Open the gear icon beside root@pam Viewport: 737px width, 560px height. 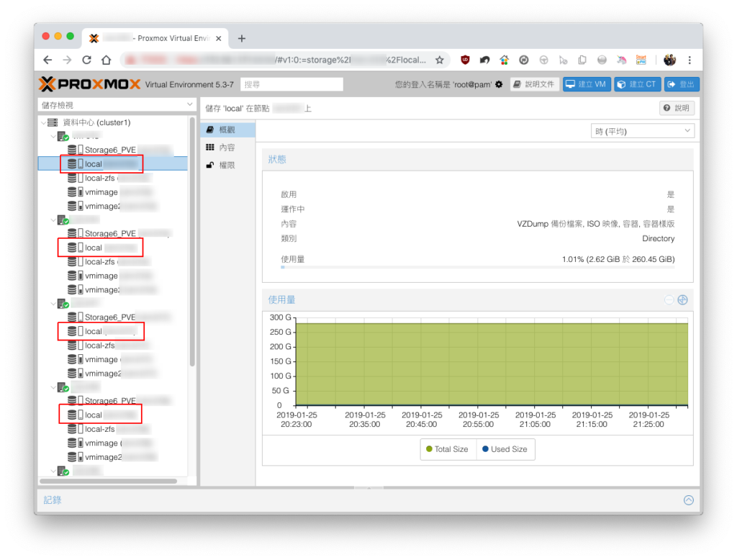(x=499, y=84)
